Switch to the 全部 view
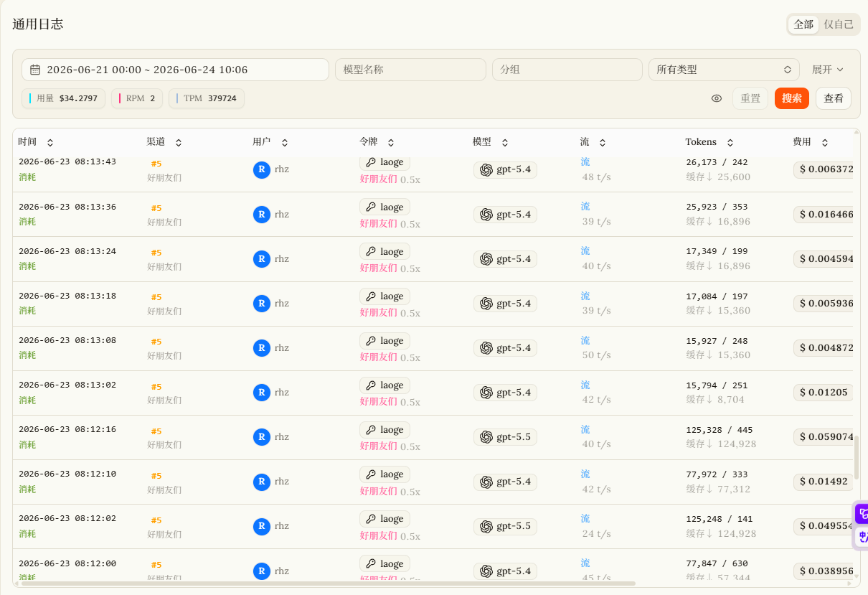This screenshot has width=868, height=595. click(803, 24)
